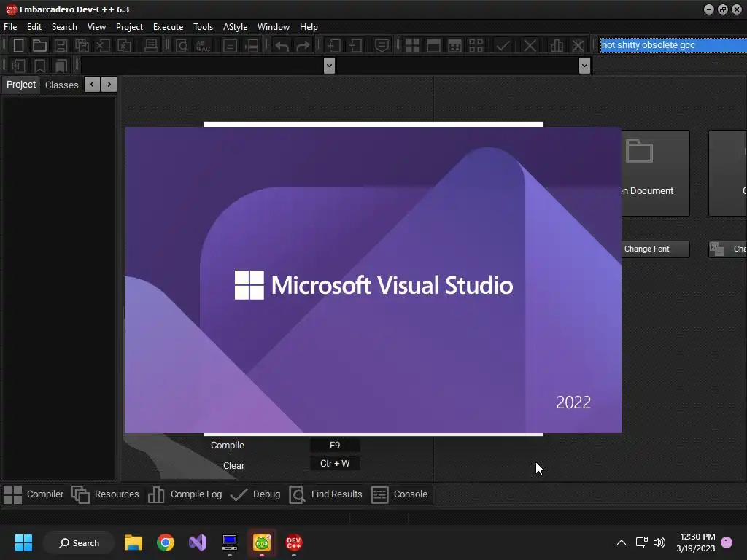Screen dimensions: 747x560
Task: Open the Execute menu
Action: coord(169,27)
